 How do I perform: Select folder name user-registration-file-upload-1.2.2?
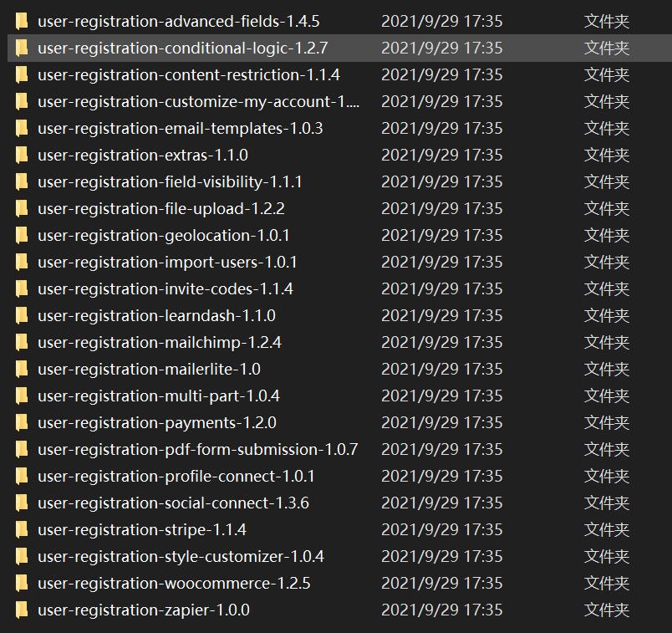tap(161, 208)
